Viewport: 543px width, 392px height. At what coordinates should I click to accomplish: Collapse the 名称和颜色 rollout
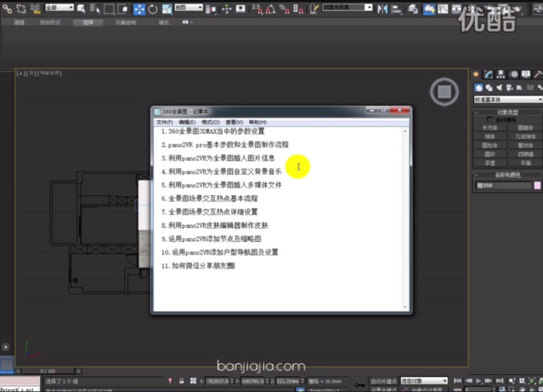tap(507, 175)
